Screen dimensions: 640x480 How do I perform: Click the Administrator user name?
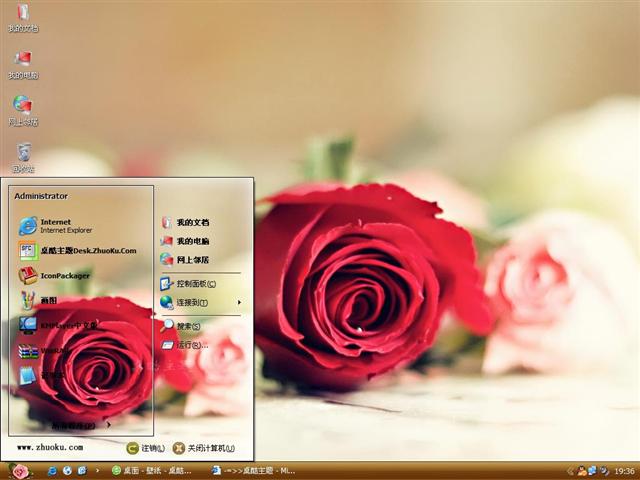coord(41,196)
